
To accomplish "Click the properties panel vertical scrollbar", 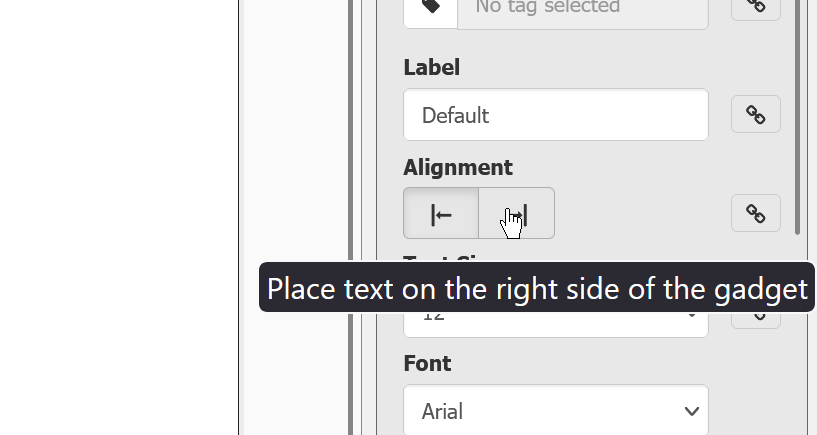I will [x=797, y=117].
